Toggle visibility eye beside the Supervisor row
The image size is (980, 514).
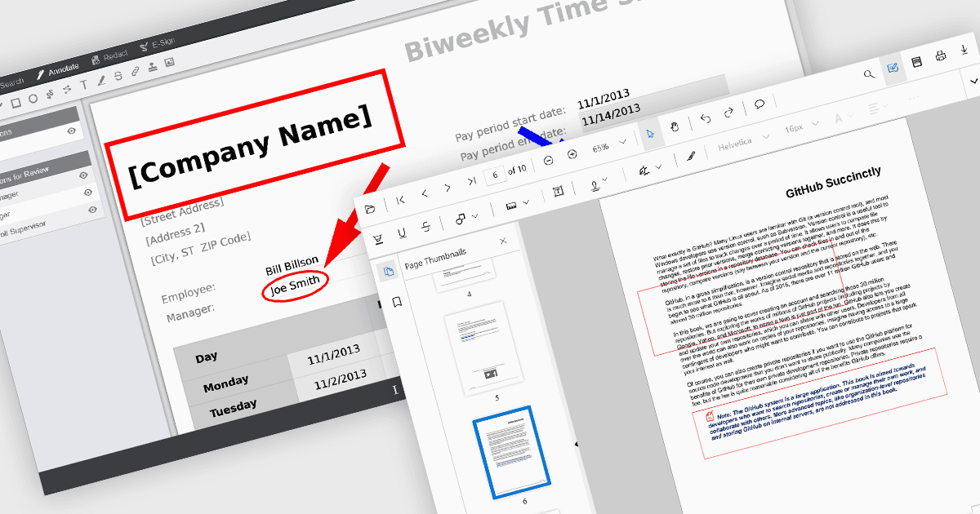tap(91, 210)
